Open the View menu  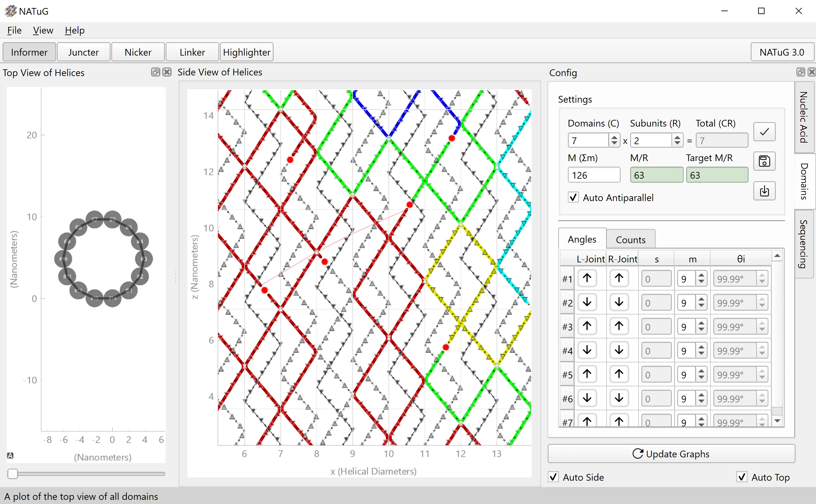coord(43,30)
